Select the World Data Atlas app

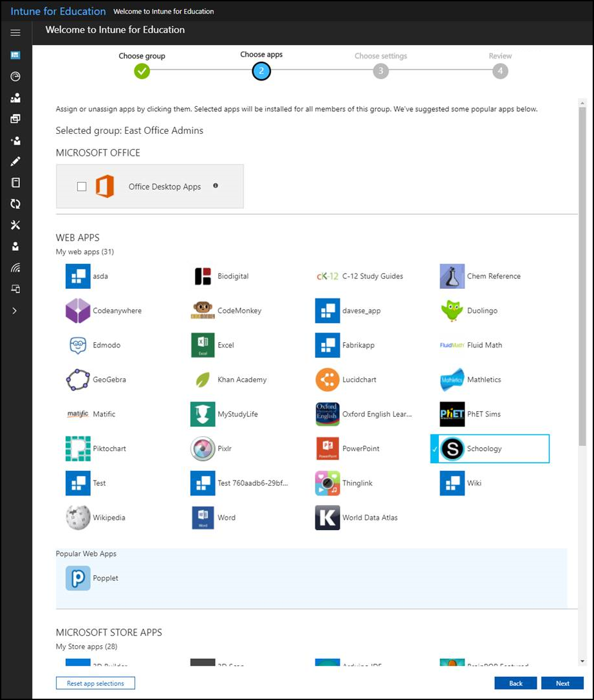(x=357, y=517)
